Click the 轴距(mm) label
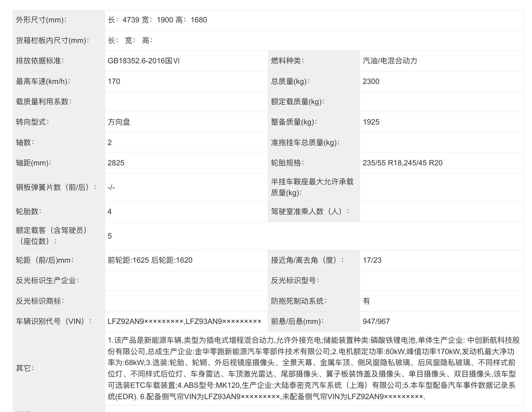The width and height of the screenshot is (532, 412). (34, 163)
